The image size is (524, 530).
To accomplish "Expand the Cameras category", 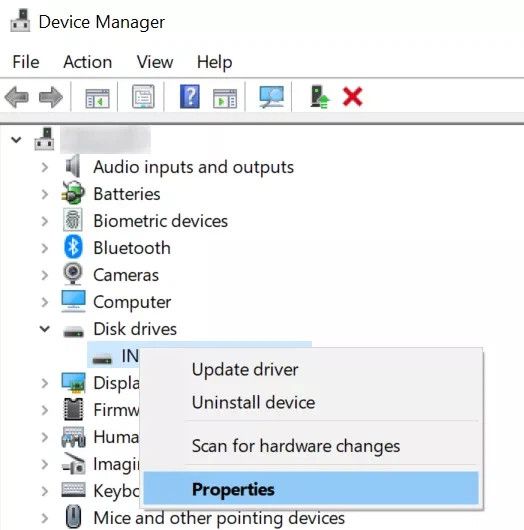I will tap(45, 275).
